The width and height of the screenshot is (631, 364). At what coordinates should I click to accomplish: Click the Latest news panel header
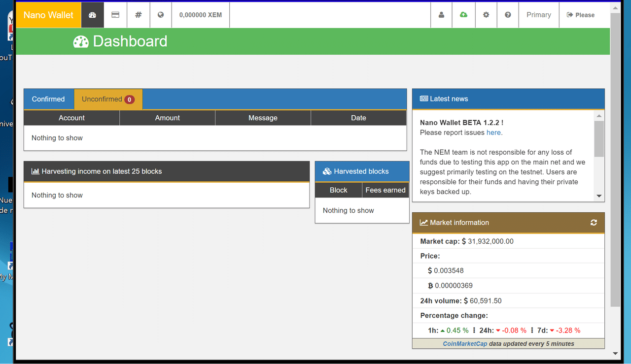(508, 99)
